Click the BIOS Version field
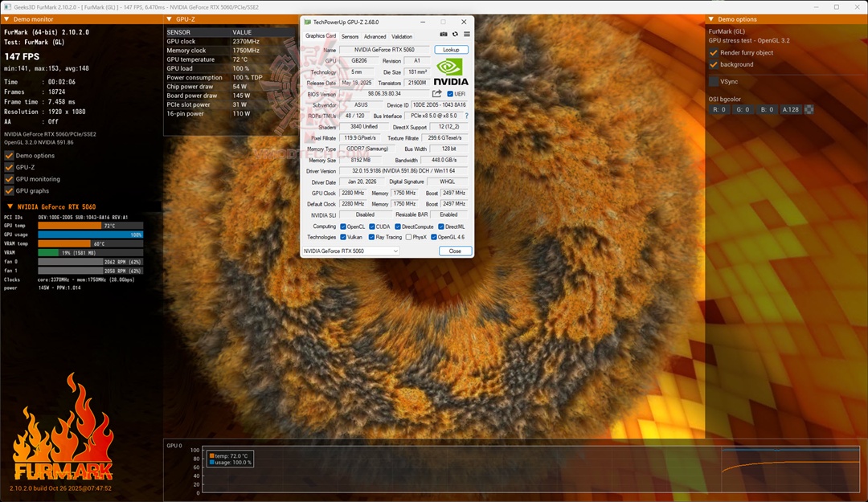The width and height of the screenshot is (868, 502). (384, 93)
